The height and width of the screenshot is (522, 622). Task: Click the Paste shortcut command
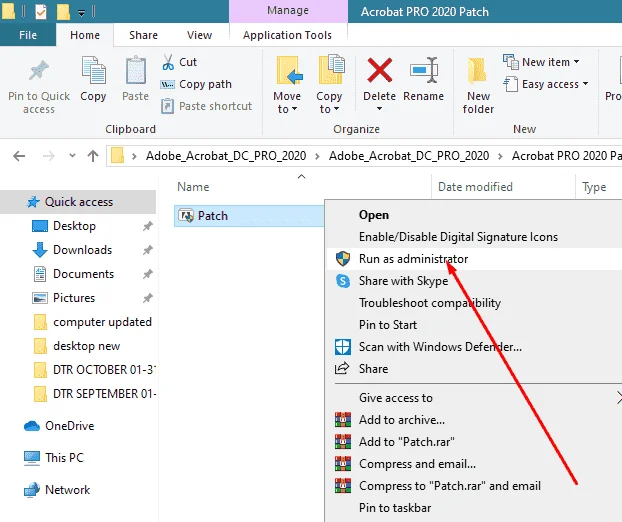point(206,106)
